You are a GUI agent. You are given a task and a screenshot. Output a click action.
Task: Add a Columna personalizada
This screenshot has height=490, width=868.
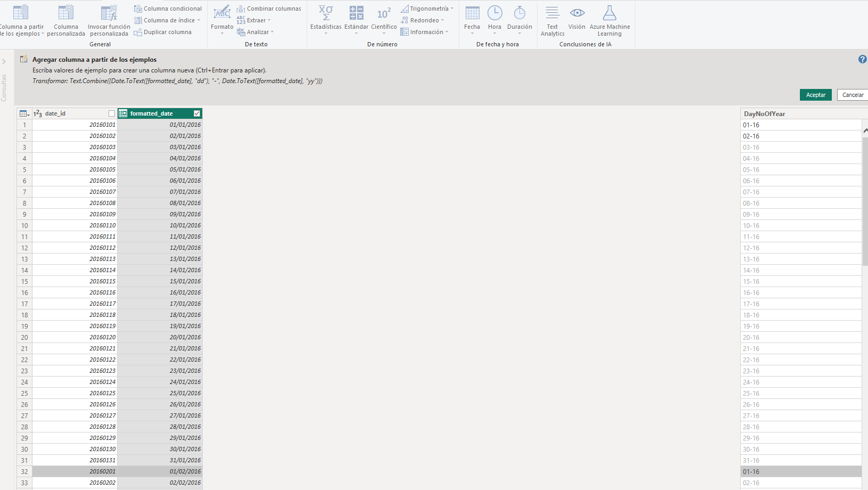pos(66,21)
